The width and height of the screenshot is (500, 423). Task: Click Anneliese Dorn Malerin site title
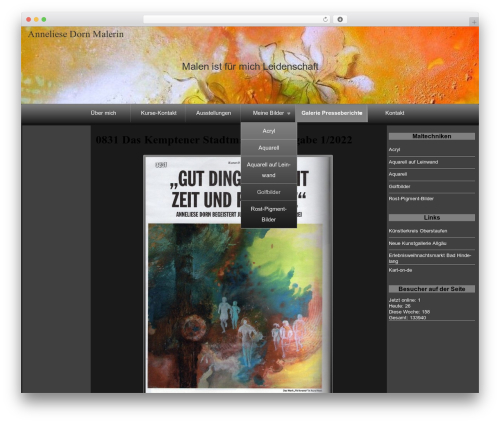[x=76, y=34]
